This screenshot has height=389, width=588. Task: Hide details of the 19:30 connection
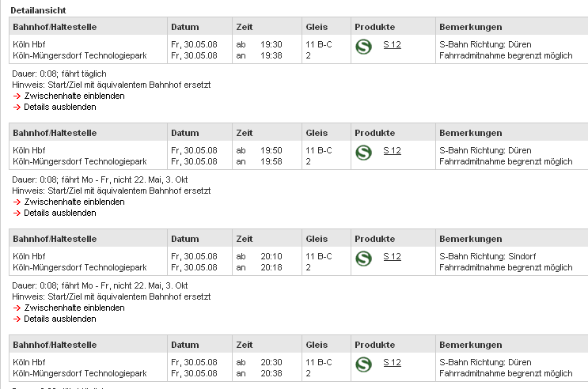point(60,108)
